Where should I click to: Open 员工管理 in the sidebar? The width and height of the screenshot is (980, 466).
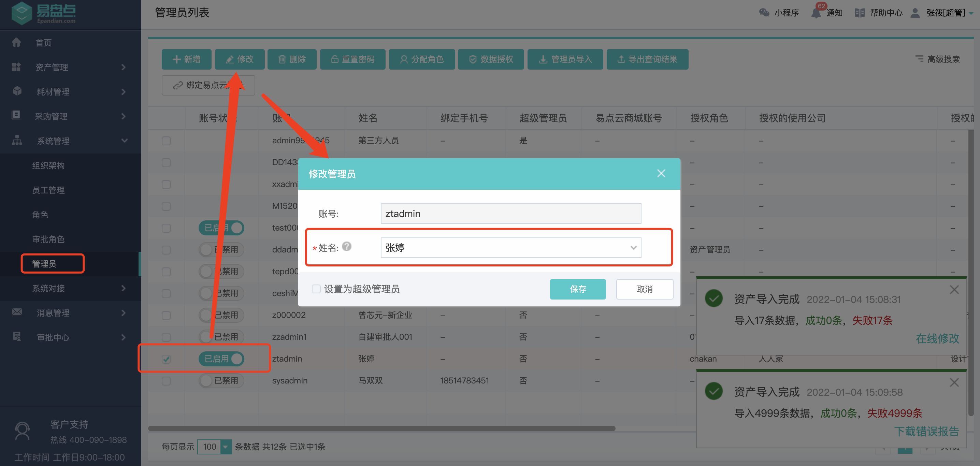[x=48, y=190]
